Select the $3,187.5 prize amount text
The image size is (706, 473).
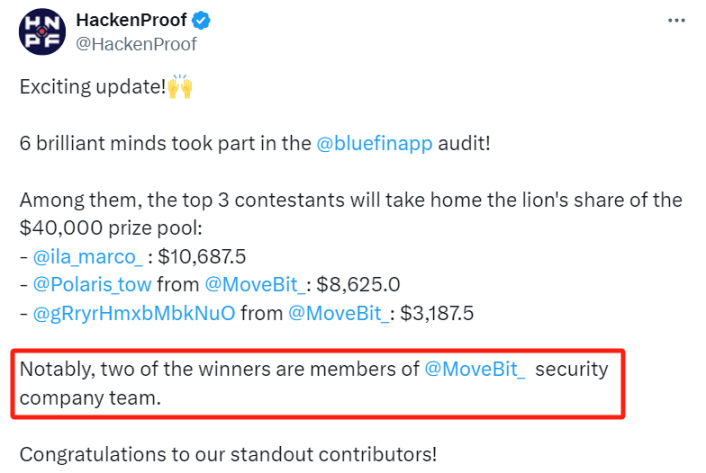point(437,313)
